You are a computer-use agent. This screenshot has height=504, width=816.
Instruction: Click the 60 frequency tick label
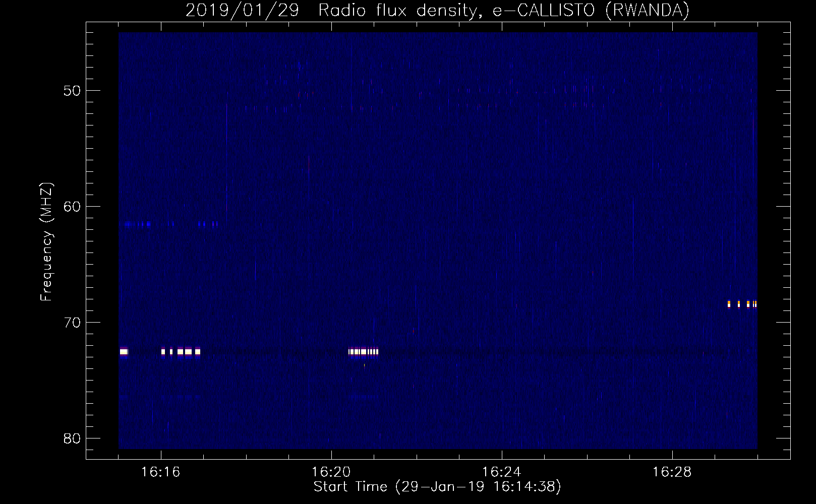(x=73, y=207)
